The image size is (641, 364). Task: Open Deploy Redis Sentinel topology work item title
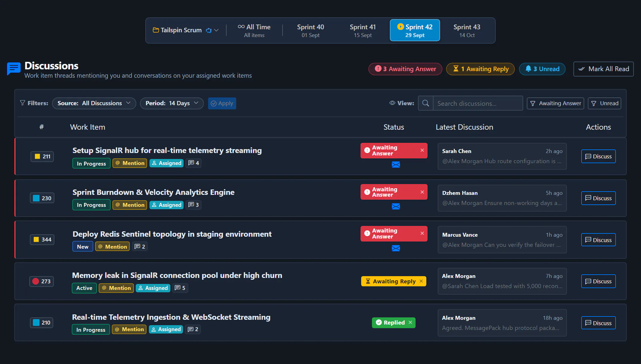pos(172,234)
